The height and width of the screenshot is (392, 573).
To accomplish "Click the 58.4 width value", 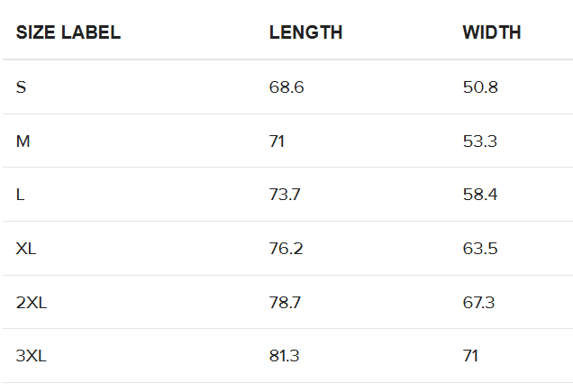I will (x=480, y=194).
